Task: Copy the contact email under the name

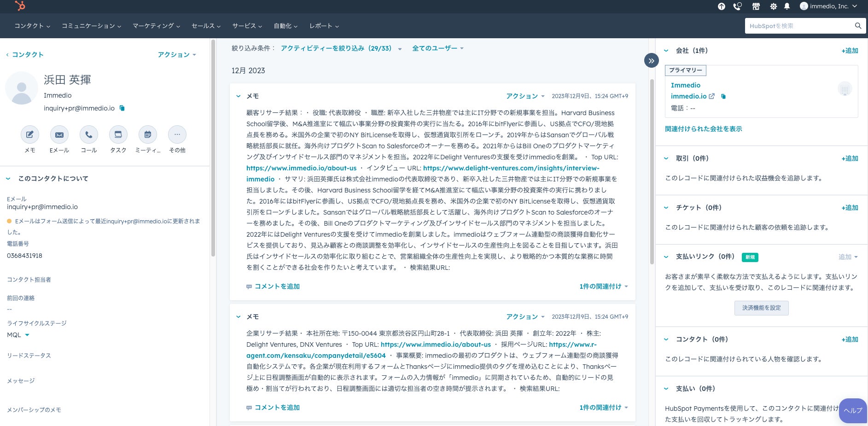Action: pyautogui.click(x=122, y=108)
